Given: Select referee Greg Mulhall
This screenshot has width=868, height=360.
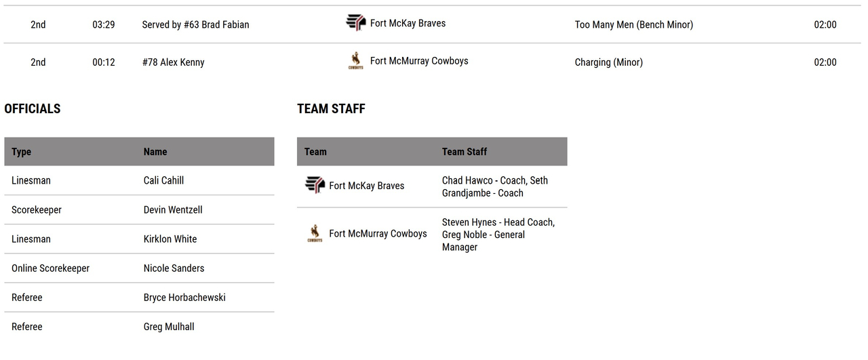Looking at the screenshot, I should tap(169, 327).
